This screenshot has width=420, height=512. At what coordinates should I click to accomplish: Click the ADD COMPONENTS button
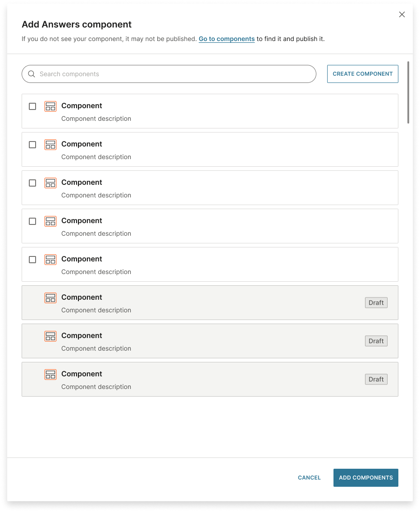click(365, 477)
